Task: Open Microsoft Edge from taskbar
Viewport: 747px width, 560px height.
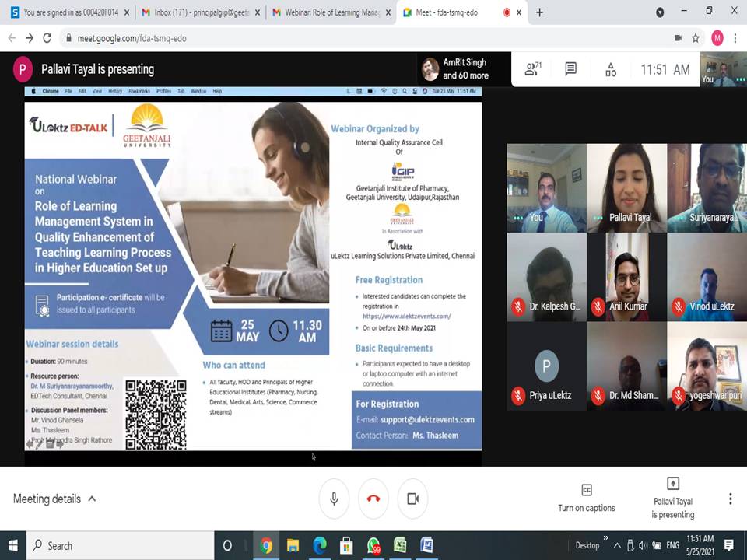Action: click(320, 546)
